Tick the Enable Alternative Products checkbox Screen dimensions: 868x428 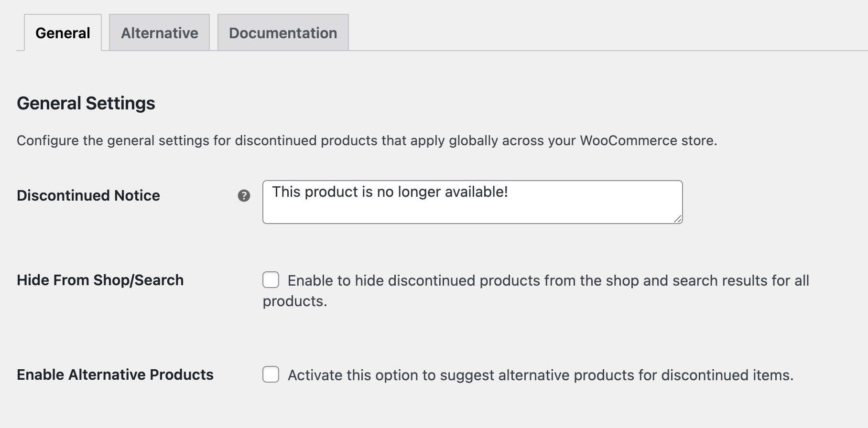pos(271,374)
